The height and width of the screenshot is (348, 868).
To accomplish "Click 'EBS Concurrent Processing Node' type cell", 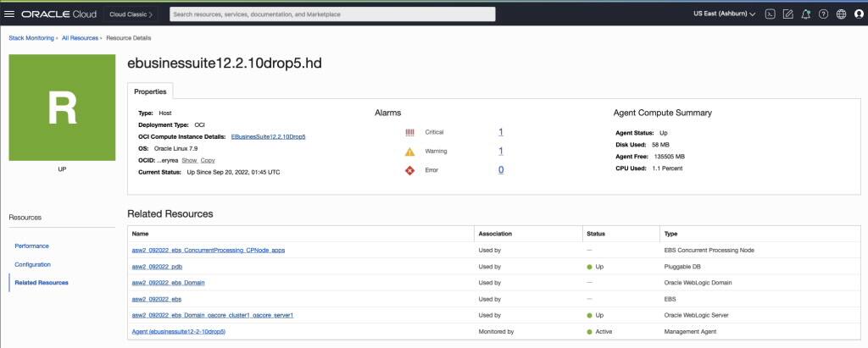I will (x=709, y=250).
